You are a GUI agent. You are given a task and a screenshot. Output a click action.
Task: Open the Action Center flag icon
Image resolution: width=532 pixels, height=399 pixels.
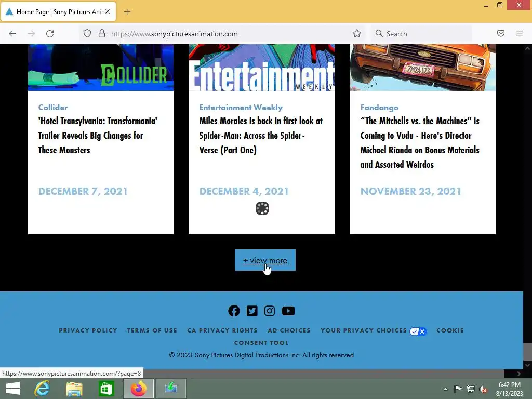click(458, 389)
